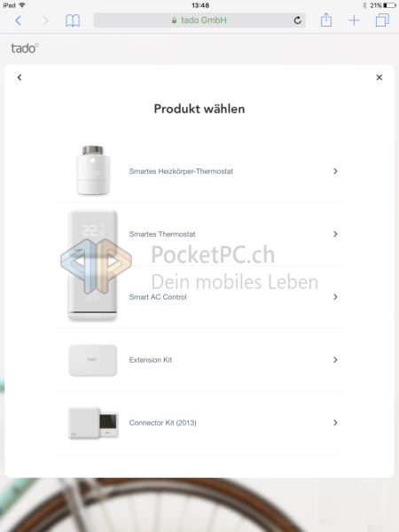Click the tado° logo
Viewport: 399px width, 532px height.
click(25, 48)
